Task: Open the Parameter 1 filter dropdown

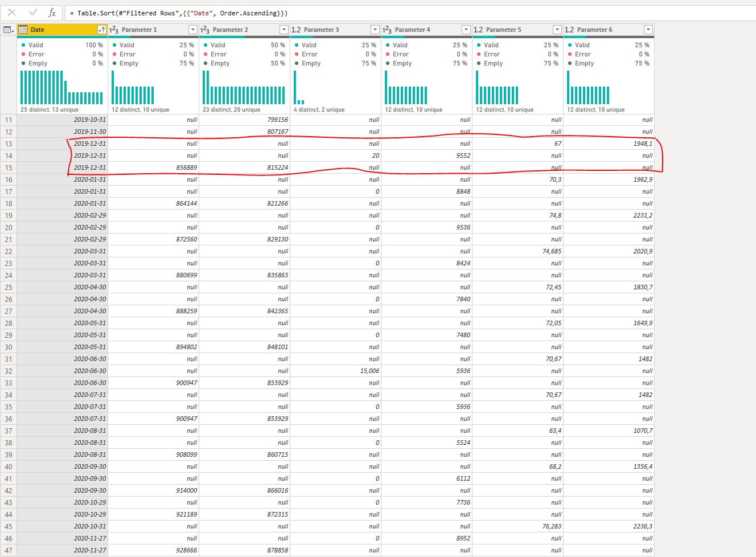Action: [193, 30]
